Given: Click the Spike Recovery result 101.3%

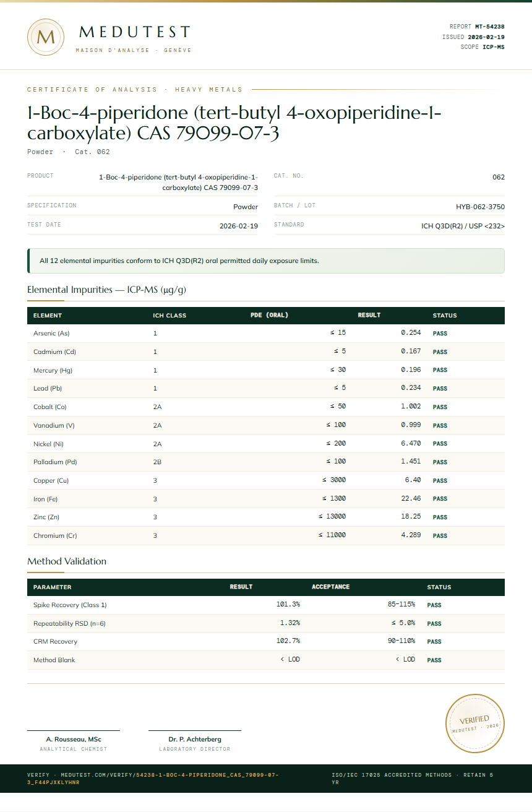Looking at the screenshot, I should coord(288,604).
